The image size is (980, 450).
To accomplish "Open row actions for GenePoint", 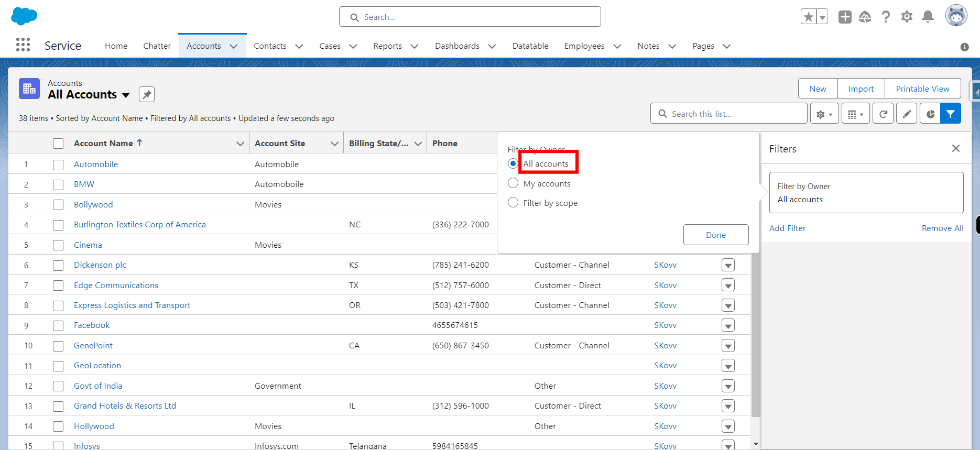I will [x=728, y=346].
